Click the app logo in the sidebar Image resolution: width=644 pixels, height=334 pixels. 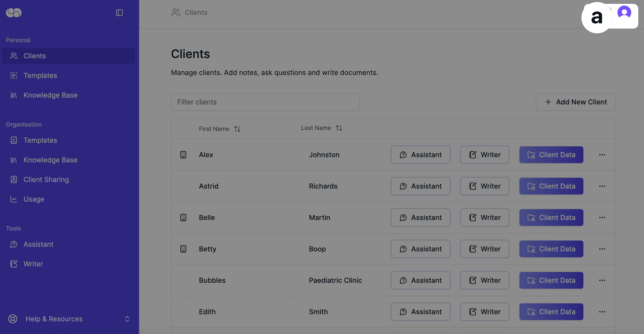click(14, 13)
